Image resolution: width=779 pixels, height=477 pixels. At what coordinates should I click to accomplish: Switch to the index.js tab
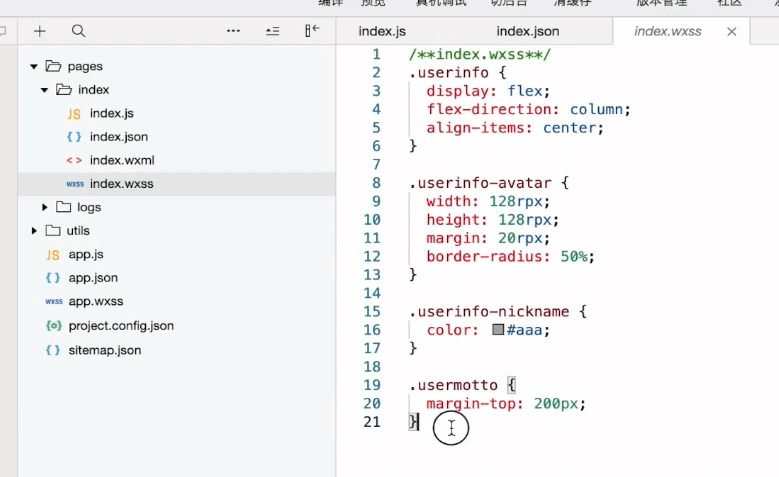(x=382, y=31)
